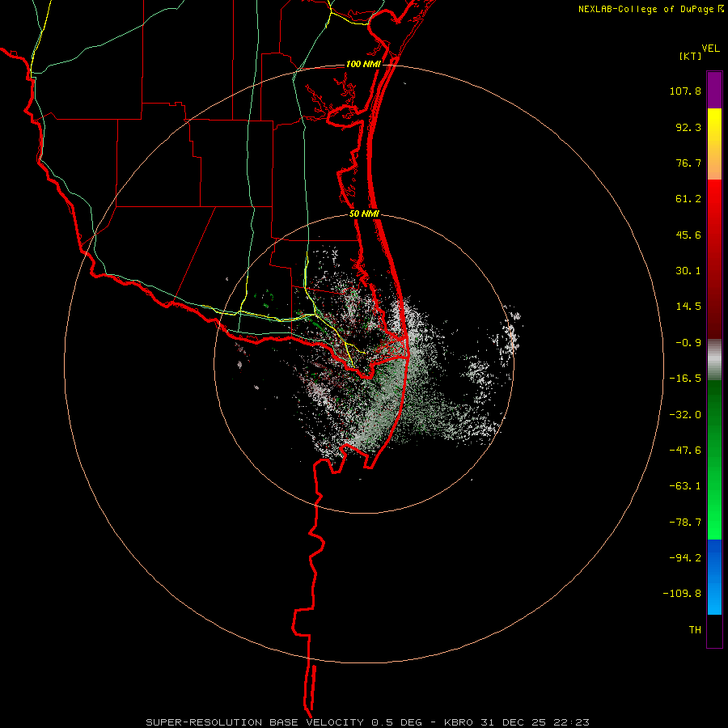The height and width of the screenshot is (728, 728).
Task: Select the -47.6 legend value
Action: point(685,451)
